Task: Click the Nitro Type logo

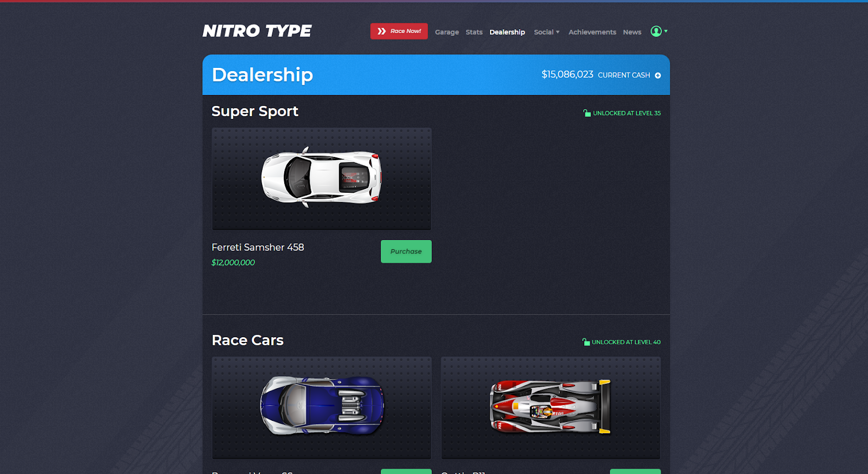Action: [257, 31]
